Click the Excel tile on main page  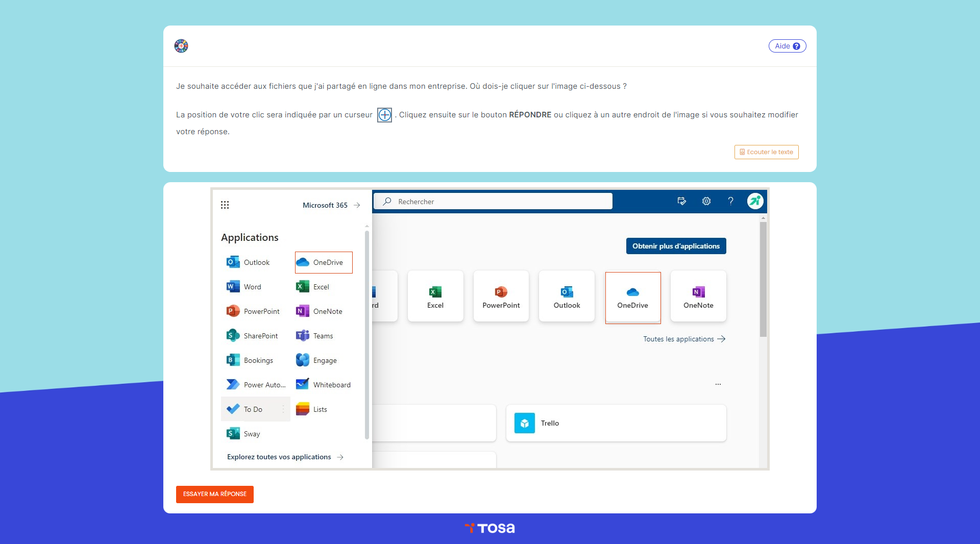[x=435, y=296]
